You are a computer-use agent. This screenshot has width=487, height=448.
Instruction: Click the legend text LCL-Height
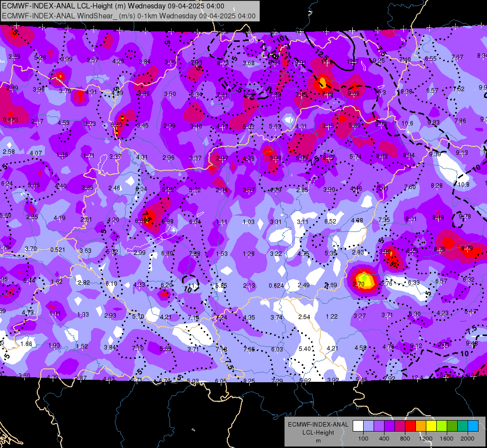318,433
